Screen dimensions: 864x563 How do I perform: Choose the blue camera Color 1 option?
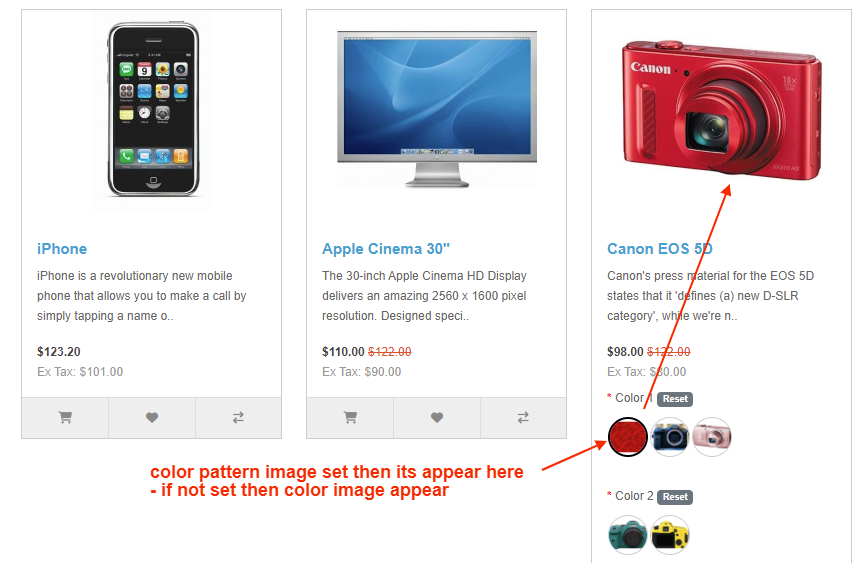point(670,437)
